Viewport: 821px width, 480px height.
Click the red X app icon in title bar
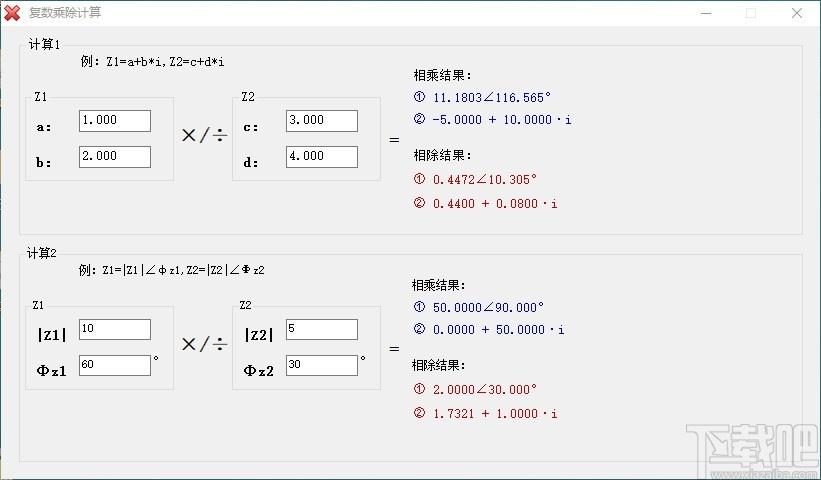(12, 13)
